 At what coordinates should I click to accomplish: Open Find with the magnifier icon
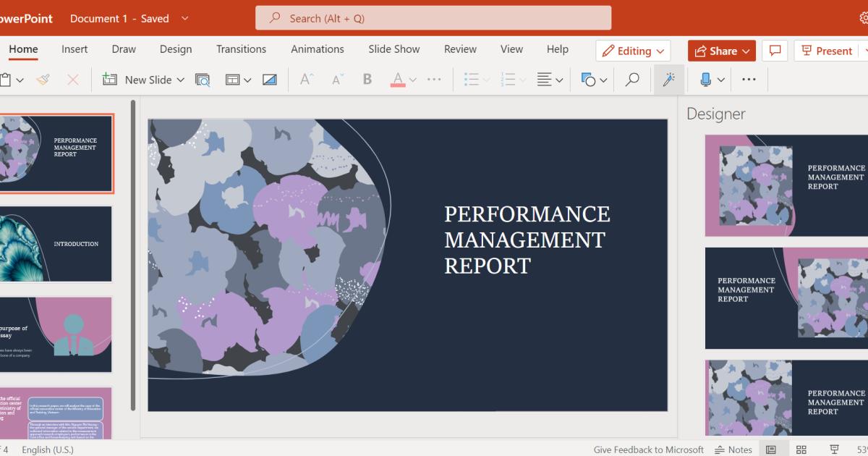point(631,79)
